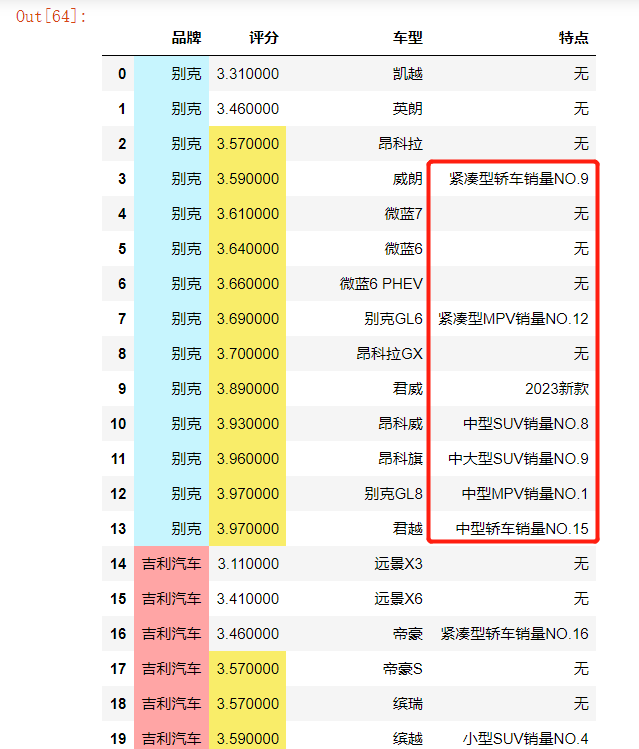Click model cell 昂科威
The height and width of the screenshot is (749, 639).
pos(400,424)
